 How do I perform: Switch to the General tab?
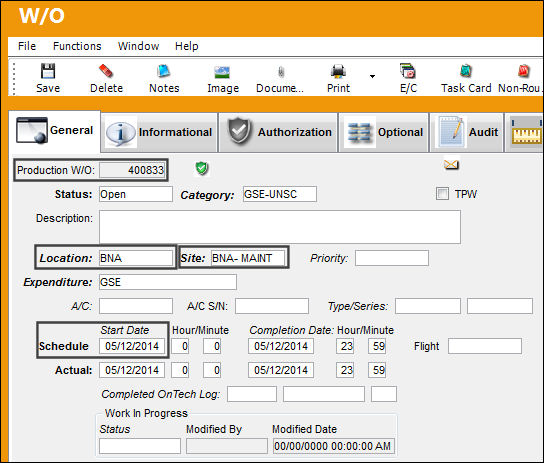54,131
